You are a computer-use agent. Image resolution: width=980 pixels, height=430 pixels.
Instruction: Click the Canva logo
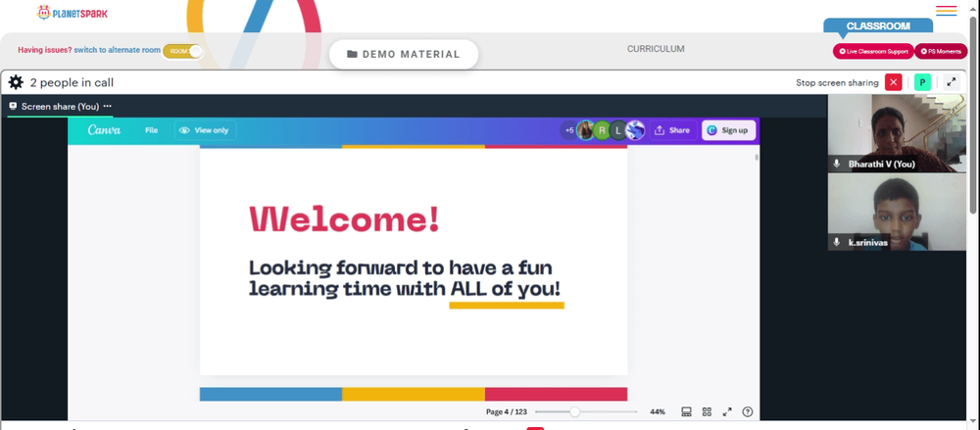point(105,130)
